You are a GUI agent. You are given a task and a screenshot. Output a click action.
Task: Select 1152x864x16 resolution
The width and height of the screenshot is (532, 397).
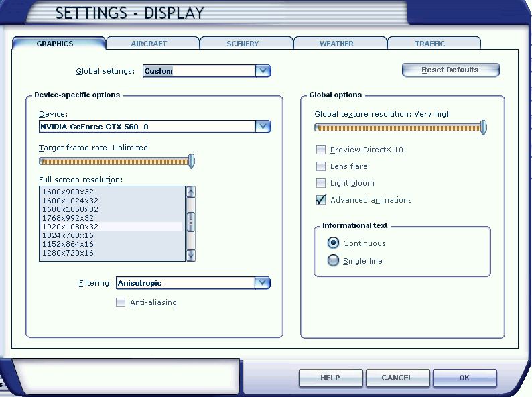tap(112, 244)
